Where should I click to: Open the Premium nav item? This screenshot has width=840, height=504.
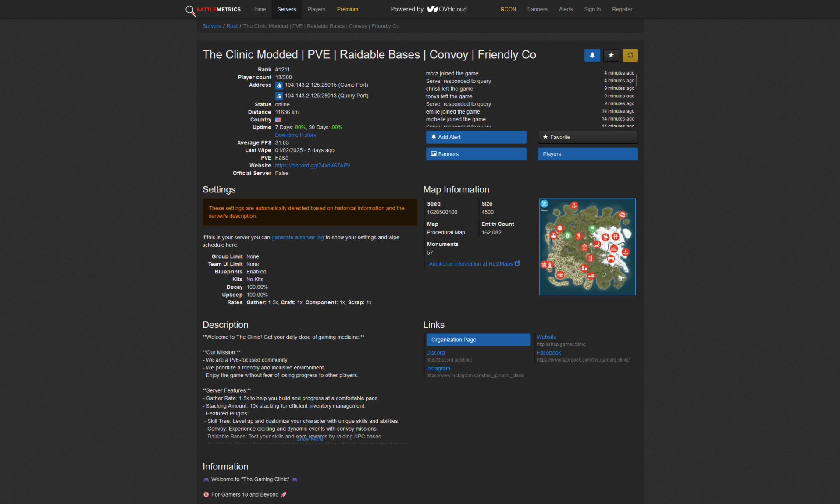tap(348, 9)
